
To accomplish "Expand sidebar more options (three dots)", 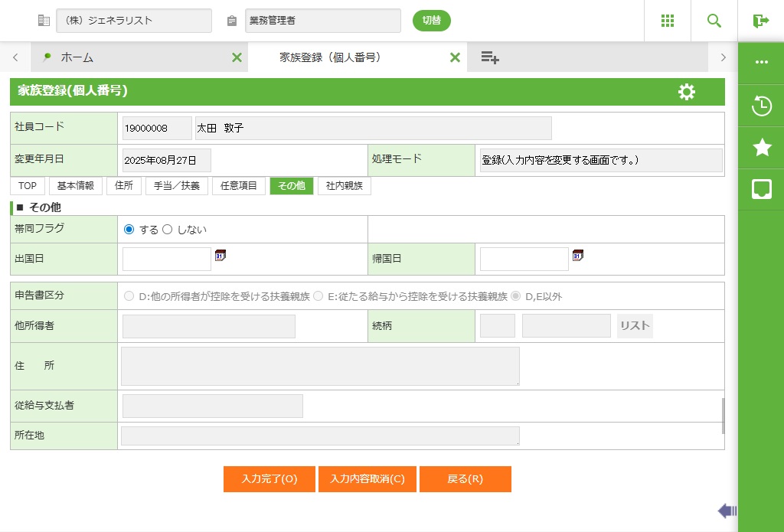I will (x=761, y=62).
